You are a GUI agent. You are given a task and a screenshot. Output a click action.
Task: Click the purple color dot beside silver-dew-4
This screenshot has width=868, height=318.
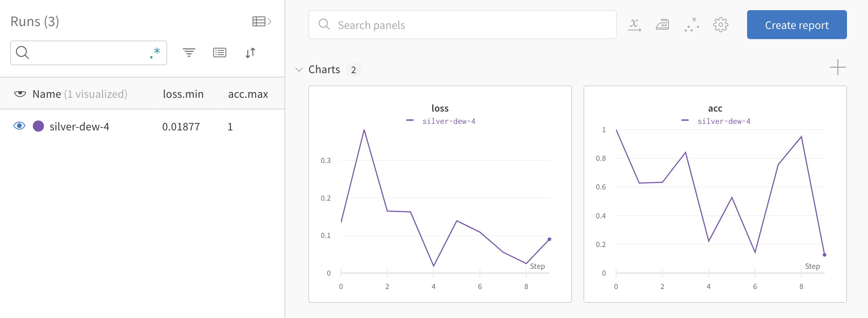pyautogui.click(x=38, y=126)
